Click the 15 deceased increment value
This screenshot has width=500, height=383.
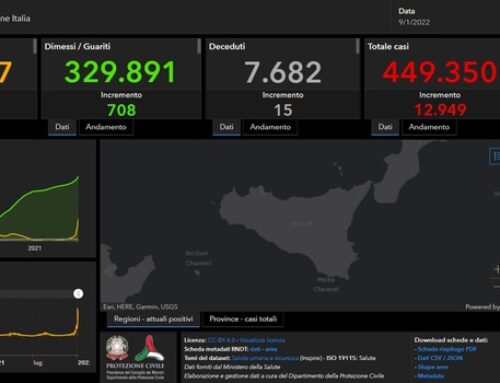283,110
